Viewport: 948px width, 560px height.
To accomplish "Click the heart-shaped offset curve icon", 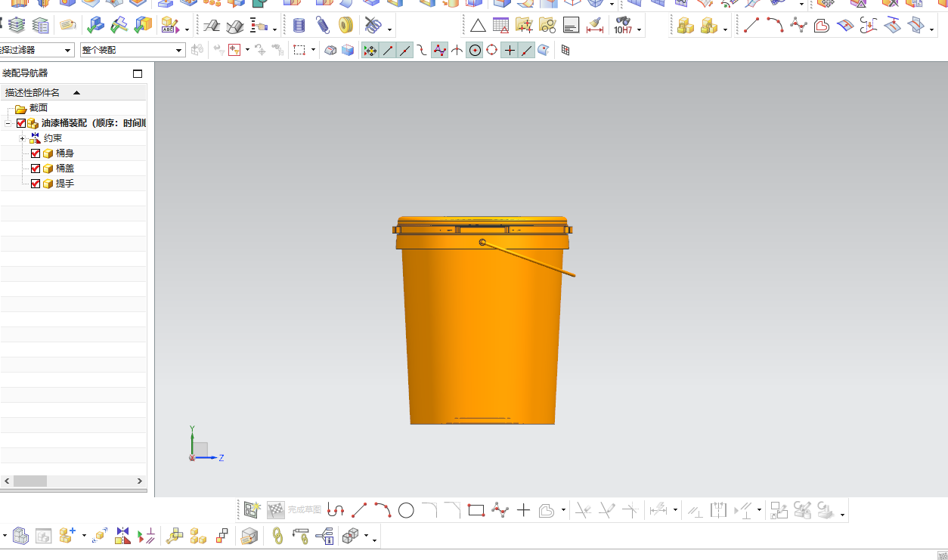I will [822, 26].
